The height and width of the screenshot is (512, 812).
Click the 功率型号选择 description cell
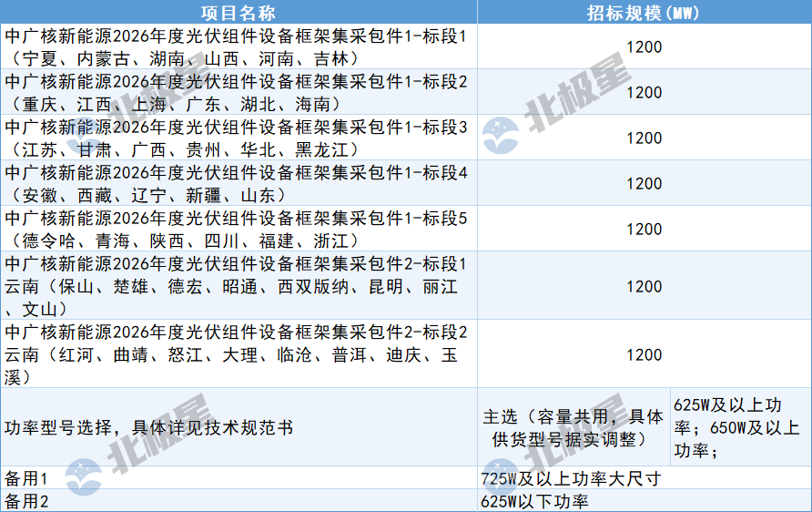click(x=238, y=427)
